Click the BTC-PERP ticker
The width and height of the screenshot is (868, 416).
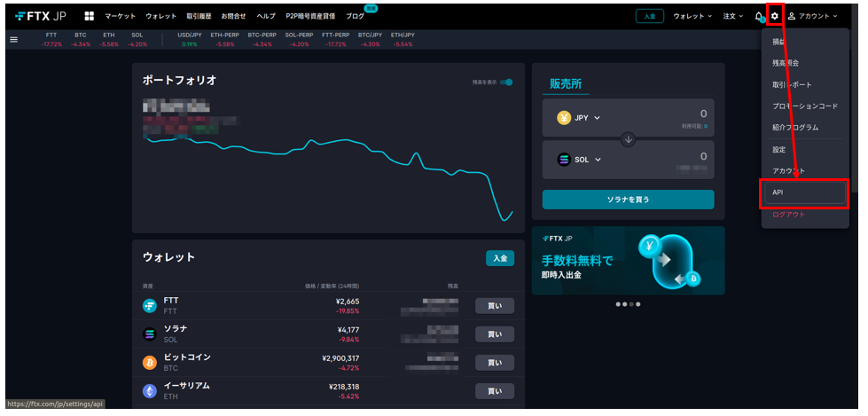[x=262, y=39]
